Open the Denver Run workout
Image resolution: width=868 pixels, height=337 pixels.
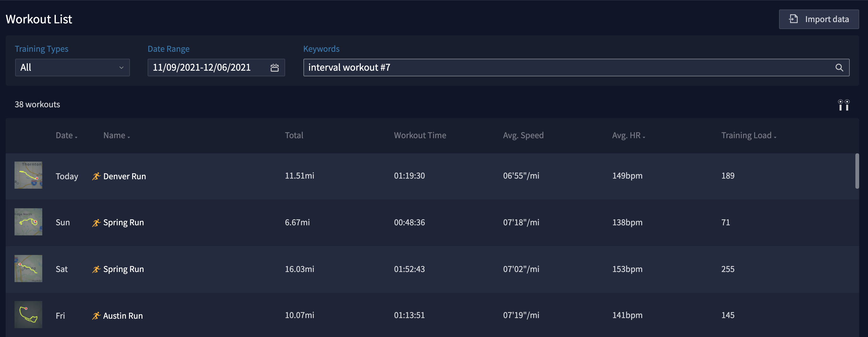click(x=124, y=176)
